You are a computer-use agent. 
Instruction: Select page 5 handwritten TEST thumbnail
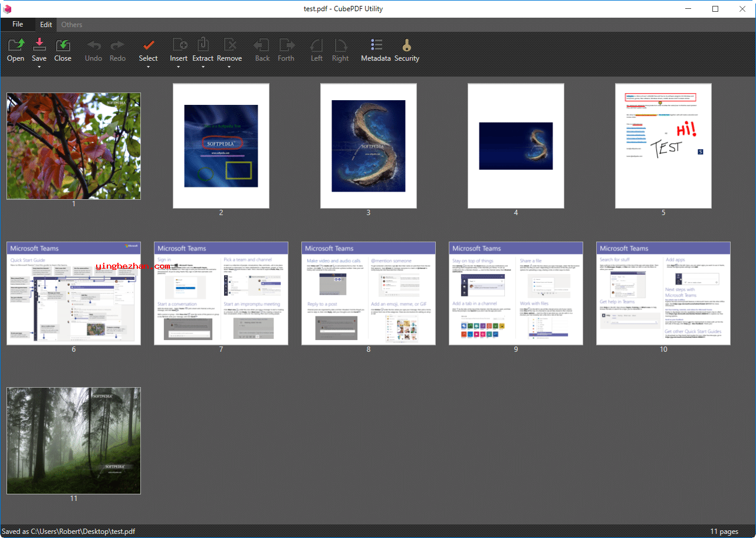point(663,146)
